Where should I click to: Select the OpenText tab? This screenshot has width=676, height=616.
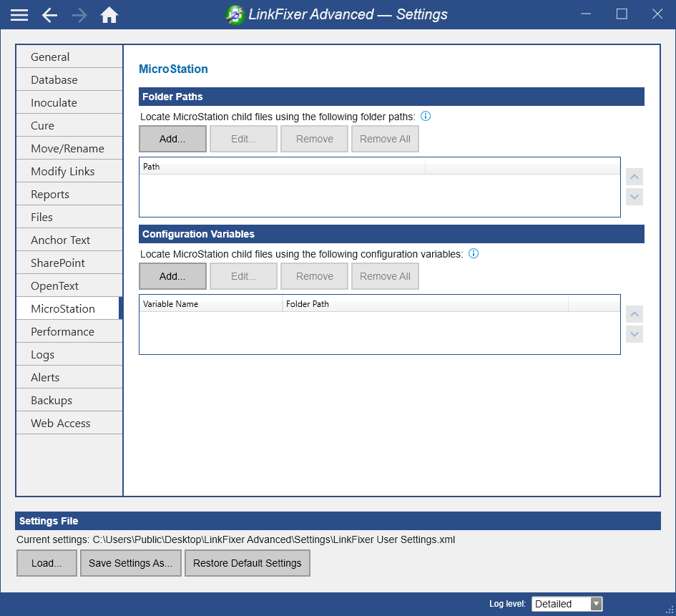[69, 285]
